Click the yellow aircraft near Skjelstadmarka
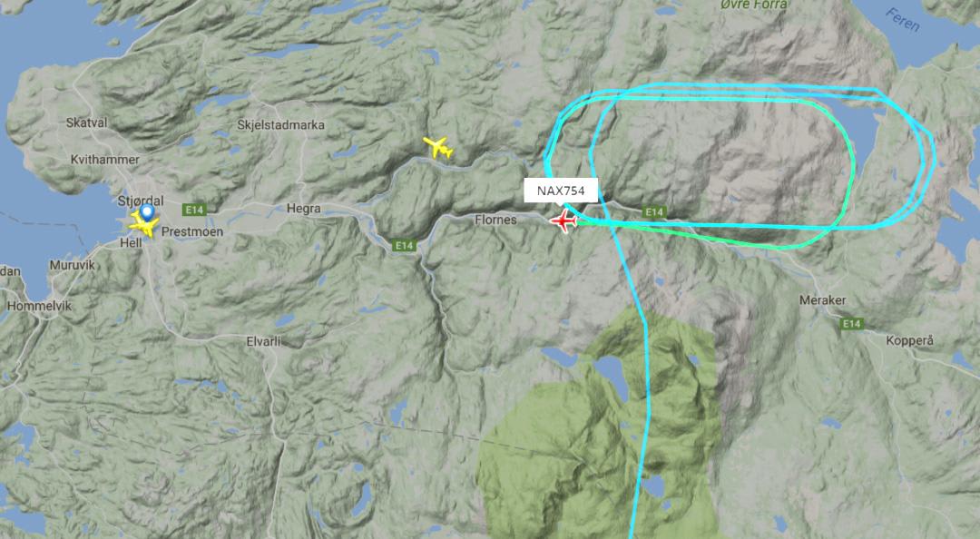 coord(438,148)
